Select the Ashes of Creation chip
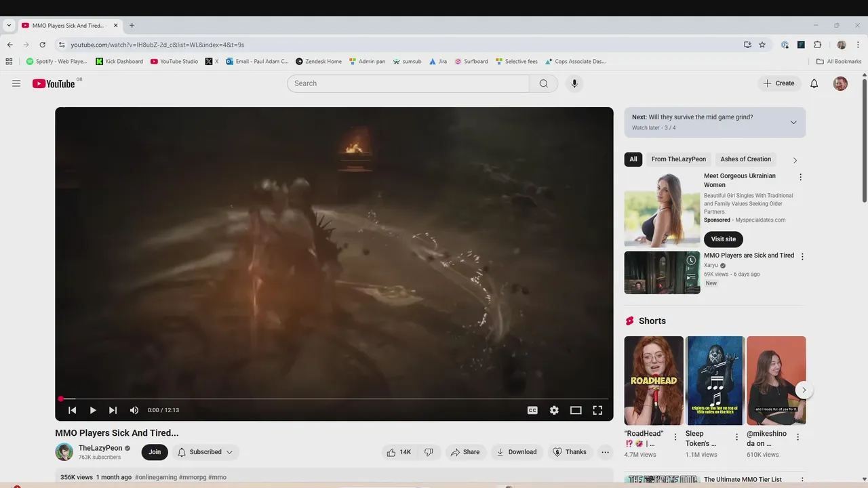Image resolution: width=868 pixels, height=488 pixels. pos(745,159)
